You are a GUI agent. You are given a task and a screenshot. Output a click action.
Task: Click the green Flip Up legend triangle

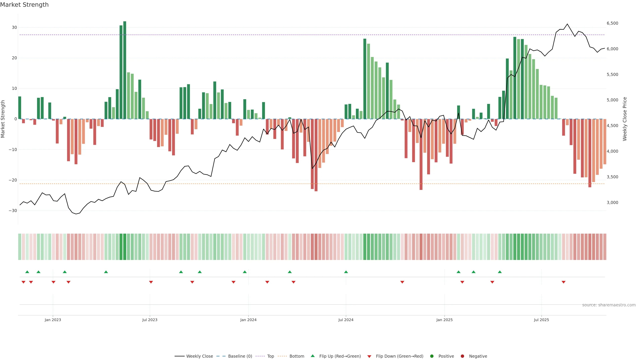312,356
